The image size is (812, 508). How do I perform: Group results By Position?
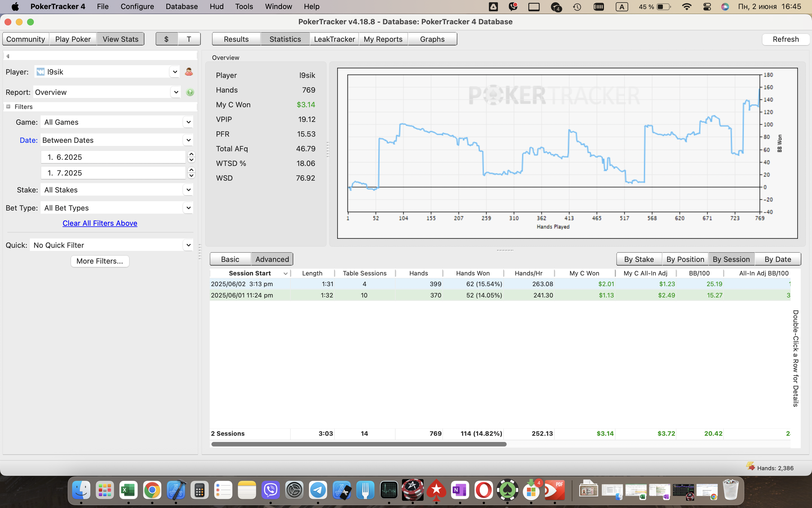tap(685, 259)
